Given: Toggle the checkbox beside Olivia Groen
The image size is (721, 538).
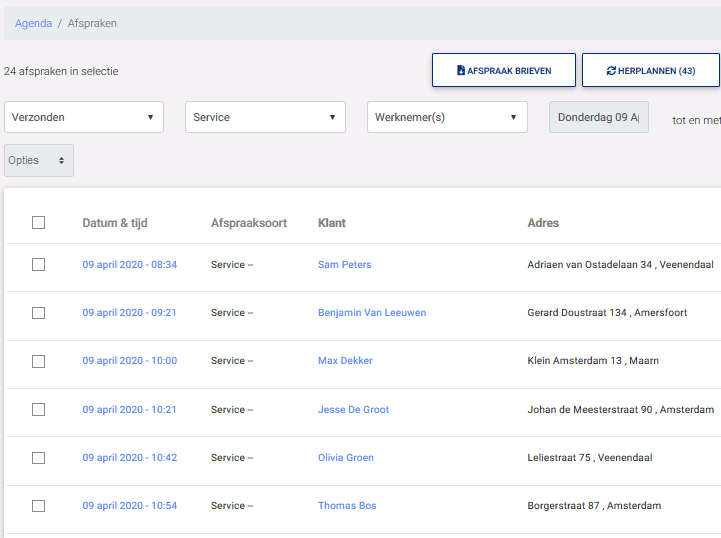Looking at the screenshot, I should [38, 458].
